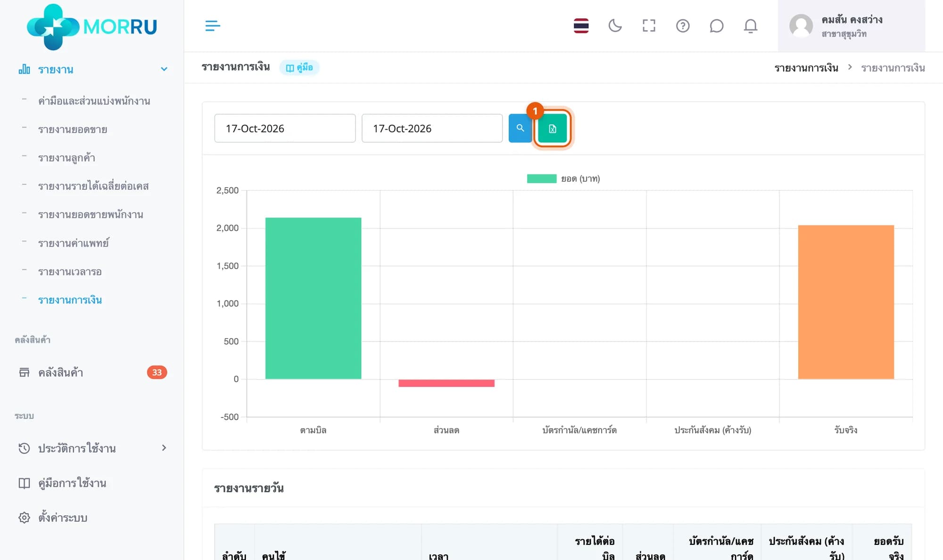Open the chat message bubble icon
Viewport: 943px width, 560px height.
(x=716, y=26)
